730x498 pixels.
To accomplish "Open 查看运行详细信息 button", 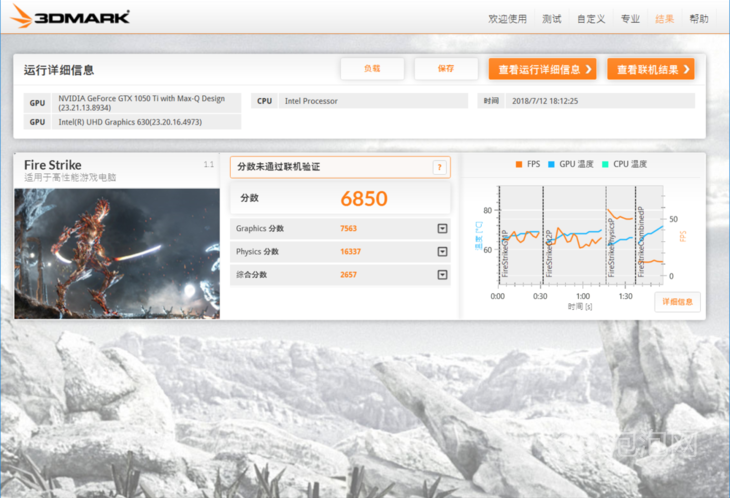I will click(x=542, y=69).
